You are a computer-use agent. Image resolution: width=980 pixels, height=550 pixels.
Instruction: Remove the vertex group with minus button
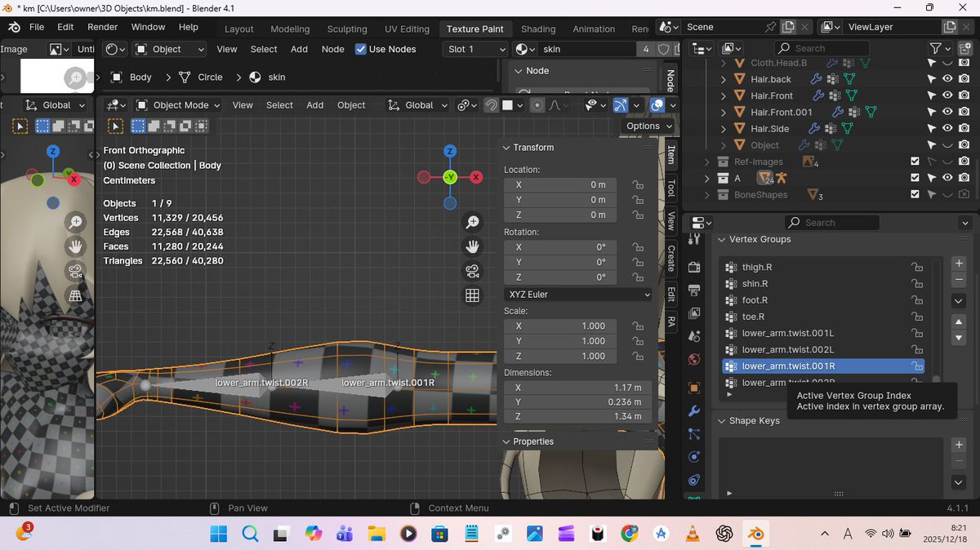pos(959,280)
